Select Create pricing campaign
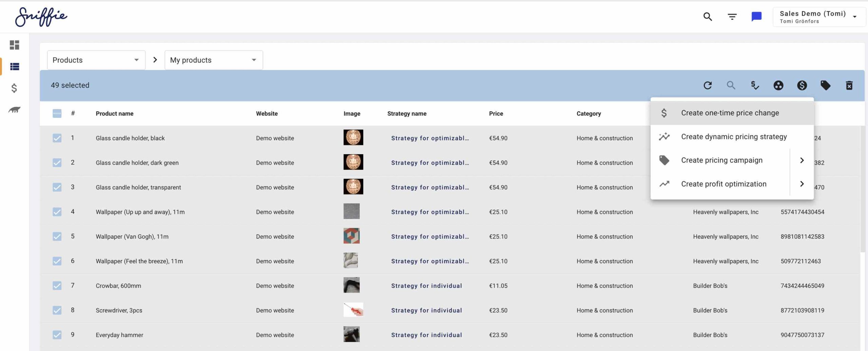 [x=720, y=160]
